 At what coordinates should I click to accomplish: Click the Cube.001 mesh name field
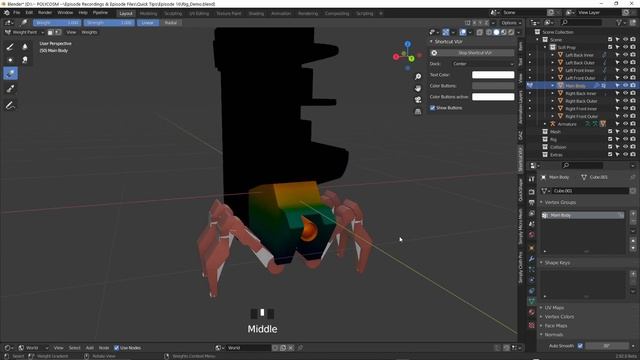click(x=590, y=191)
